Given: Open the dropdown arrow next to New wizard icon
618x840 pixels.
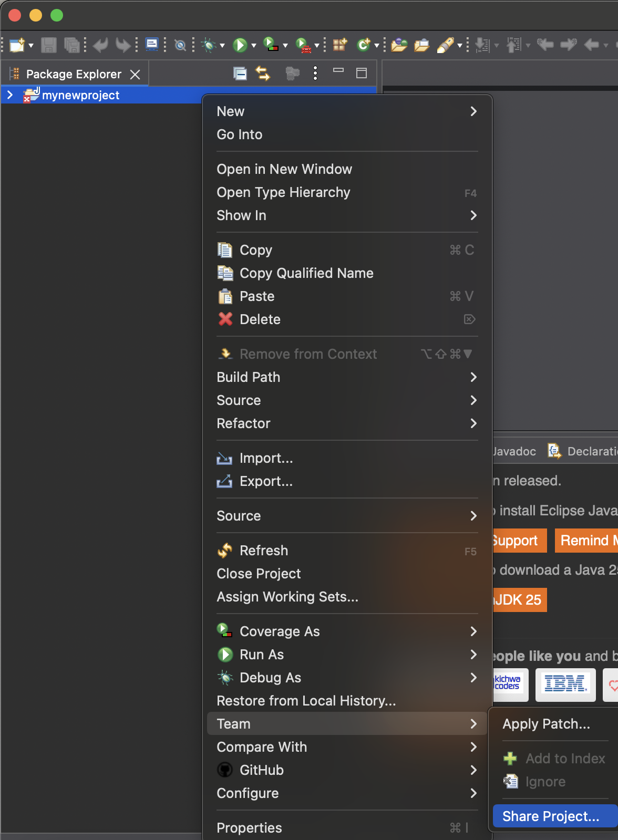Looking at the screenshot, I should tap(31, 46).
